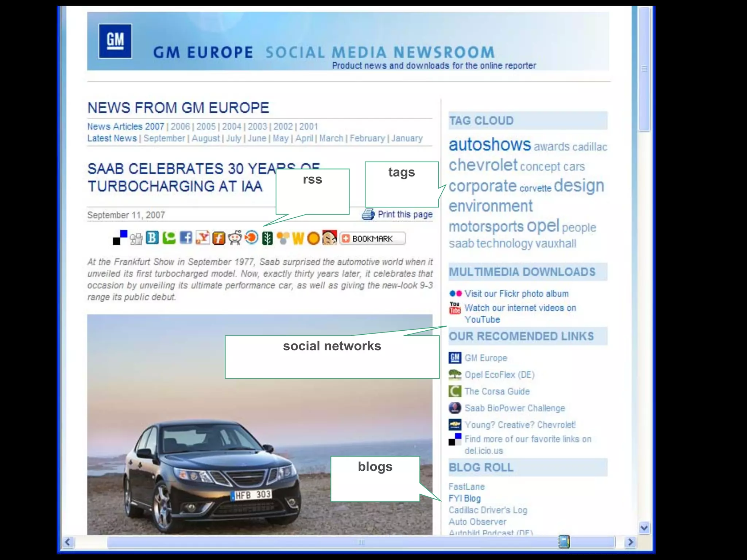The image size is (747, 560).
Task: Open News Articles 2006 archive
Action: (180, 127)
